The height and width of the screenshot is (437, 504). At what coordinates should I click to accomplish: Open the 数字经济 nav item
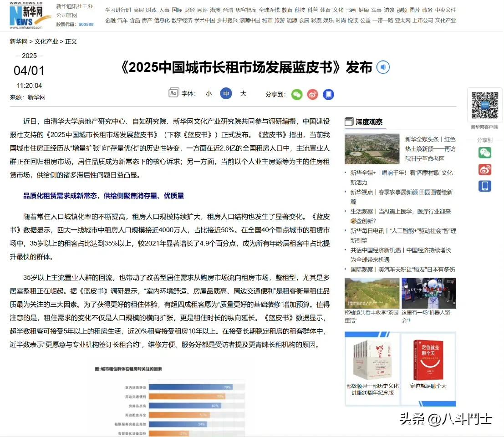tap(182, 20)
